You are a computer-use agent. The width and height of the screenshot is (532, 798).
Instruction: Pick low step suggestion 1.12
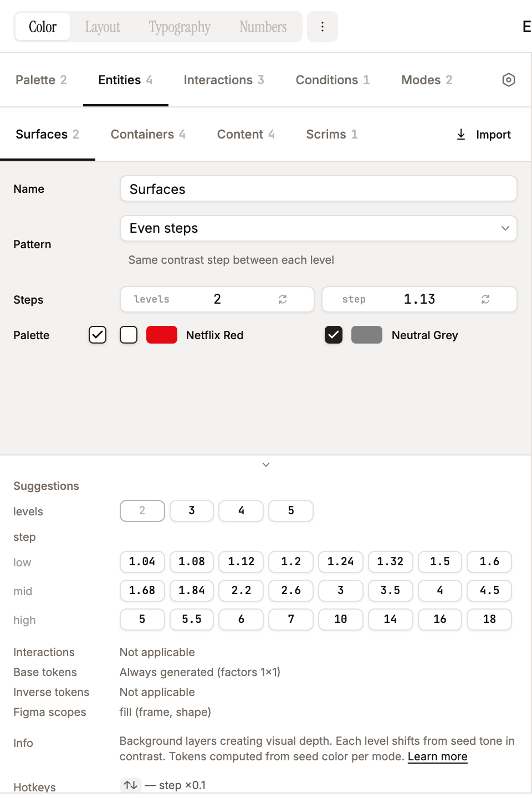[x=241, y=562]
